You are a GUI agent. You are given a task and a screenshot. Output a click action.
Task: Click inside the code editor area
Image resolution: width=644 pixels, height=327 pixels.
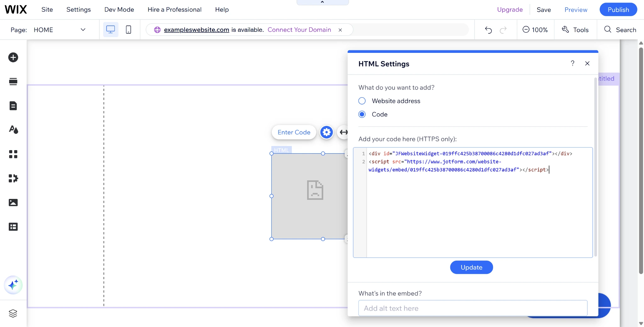[473, 202]
